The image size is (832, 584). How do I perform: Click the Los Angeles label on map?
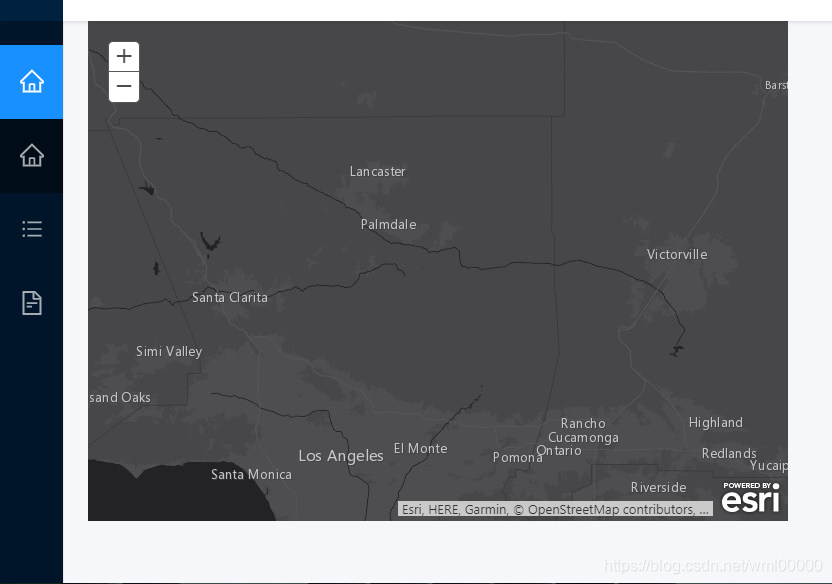pyautogui.click(x=341, y=456)
